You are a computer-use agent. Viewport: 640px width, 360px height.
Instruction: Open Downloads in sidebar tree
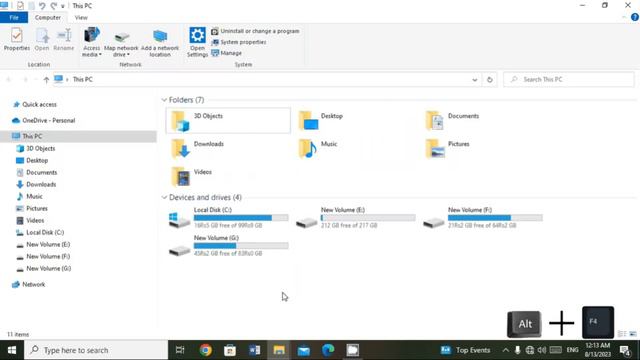41,184
